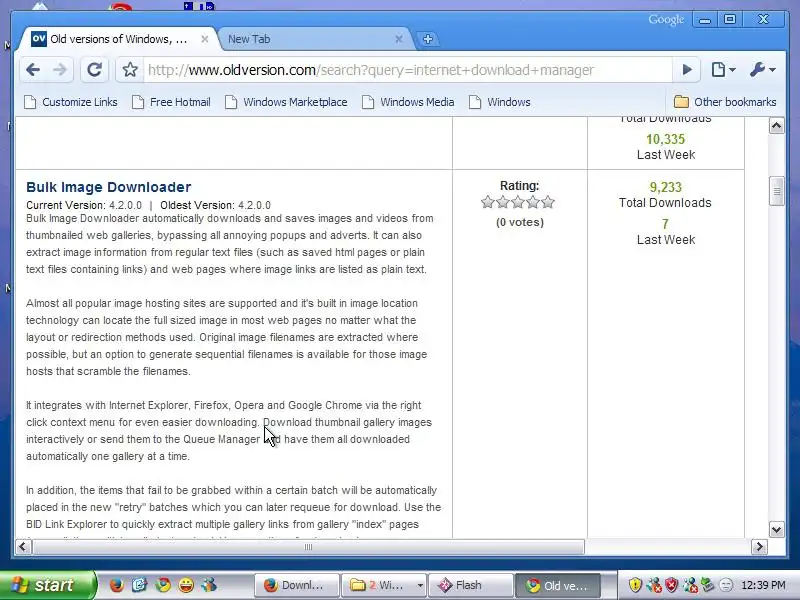The width and height of the screenshot is (800, 600).
Task: Launch Chrome from the quick launch bar
Action: pyautogui.click(x=163, y=585)
